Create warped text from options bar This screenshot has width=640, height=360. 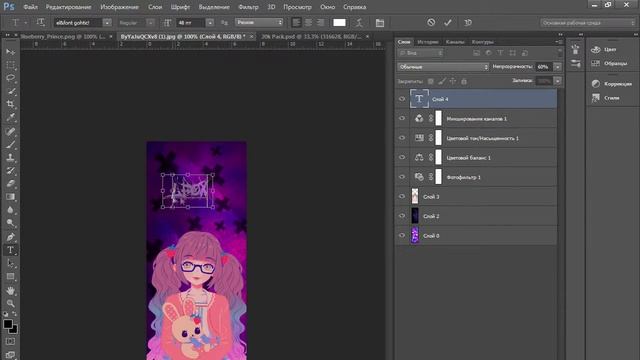(359, 23)
